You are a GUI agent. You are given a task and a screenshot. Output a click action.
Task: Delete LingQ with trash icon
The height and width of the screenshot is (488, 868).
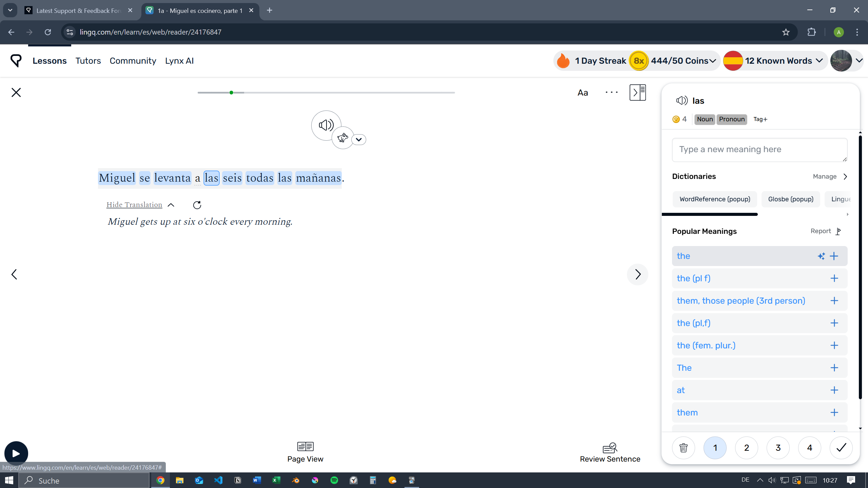click(x=683, y=448)
